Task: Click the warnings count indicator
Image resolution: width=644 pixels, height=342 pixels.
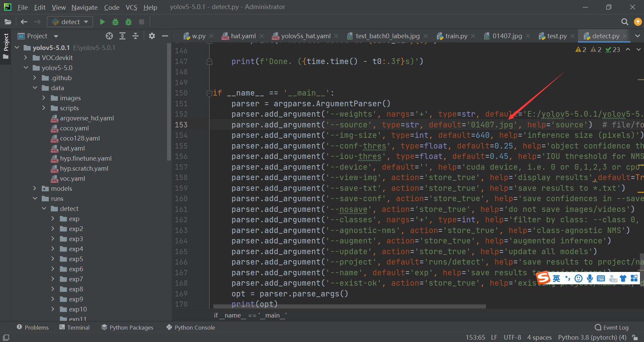Action: [581, 50]
